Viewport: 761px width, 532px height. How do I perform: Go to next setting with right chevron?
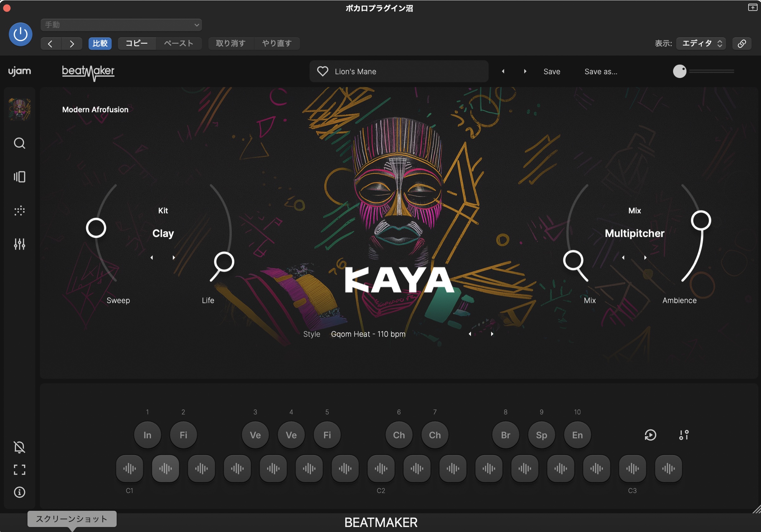72,43
